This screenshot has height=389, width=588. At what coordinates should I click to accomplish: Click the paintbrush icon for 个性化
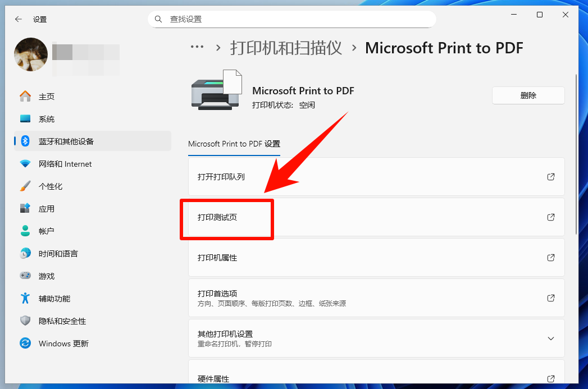(x=25, y=186)
